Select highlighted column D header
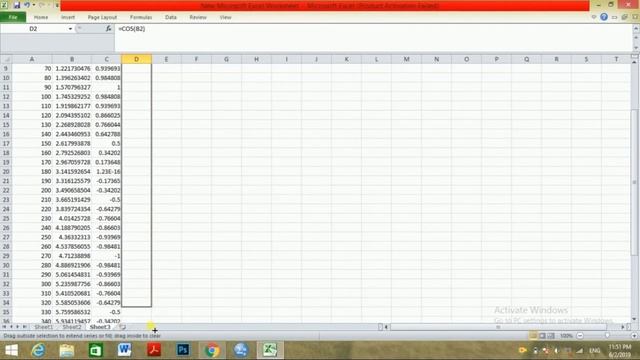 (x=136, y=59)
